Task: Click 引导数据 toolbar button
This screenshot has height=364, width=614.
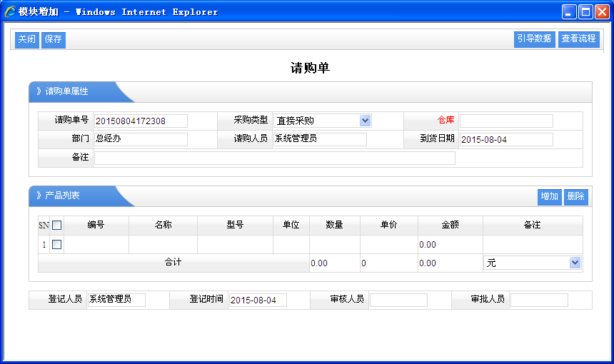Action: coord(534,39)
